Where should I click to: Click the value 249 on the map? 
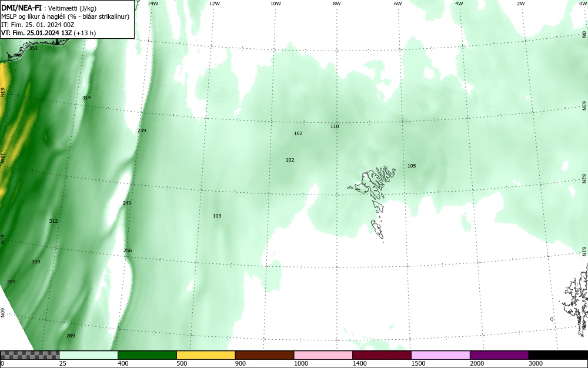pos(127,203)
